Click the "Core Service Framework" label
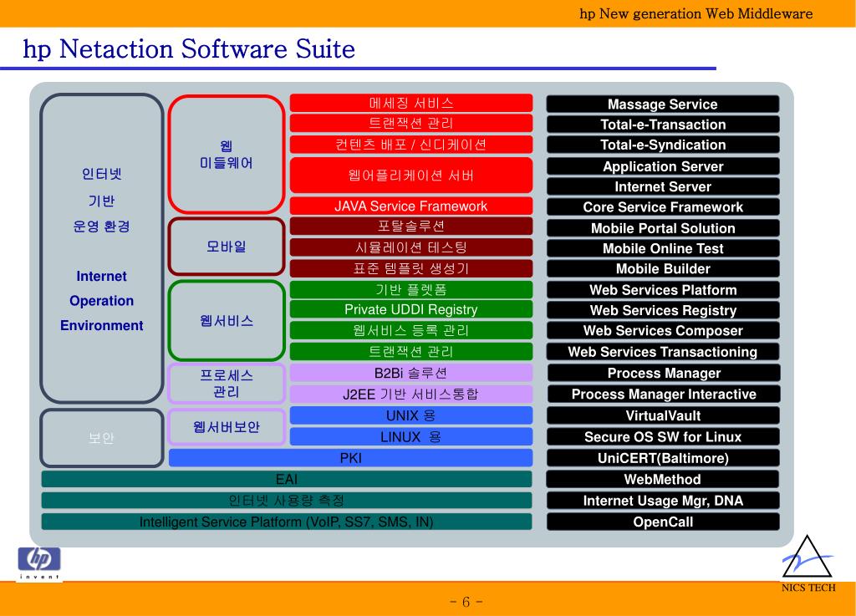Screen dimensions: 856x616 663,206
